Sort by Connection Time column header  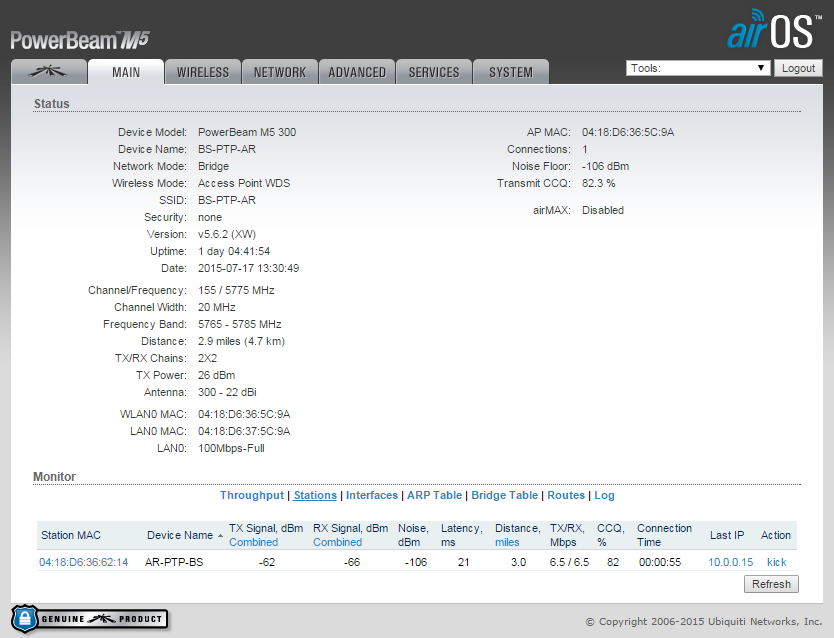pos(664,535)
